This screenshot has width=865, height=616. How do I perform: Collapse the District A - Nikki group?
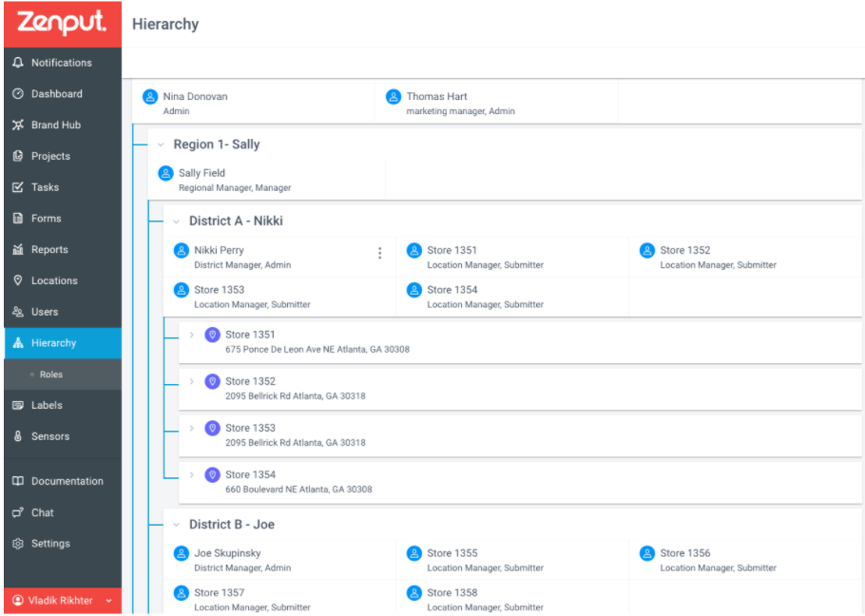(x=176, y=221)
